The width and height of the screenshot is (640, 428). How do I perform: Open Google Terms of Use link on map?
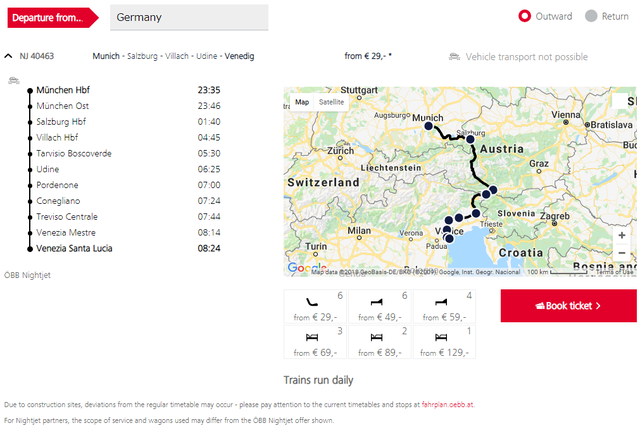click(615, 272)
